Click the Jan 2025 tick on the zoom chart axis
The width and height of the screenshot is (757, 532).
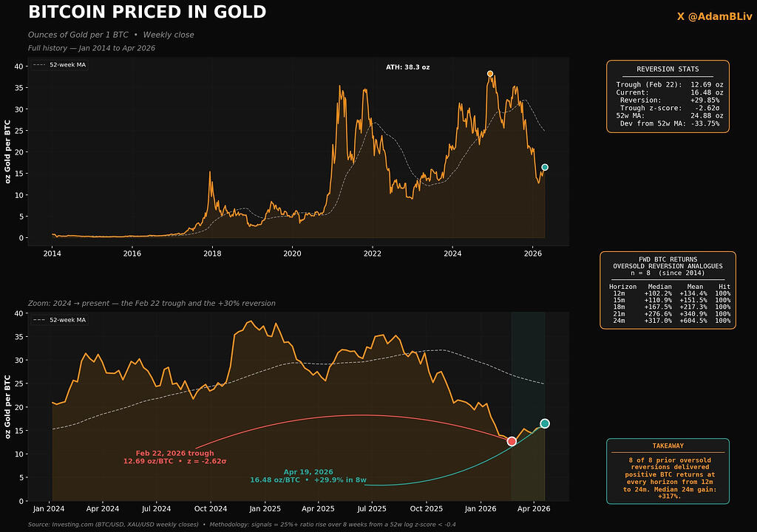pyautogui.click(x=264, y=509)
